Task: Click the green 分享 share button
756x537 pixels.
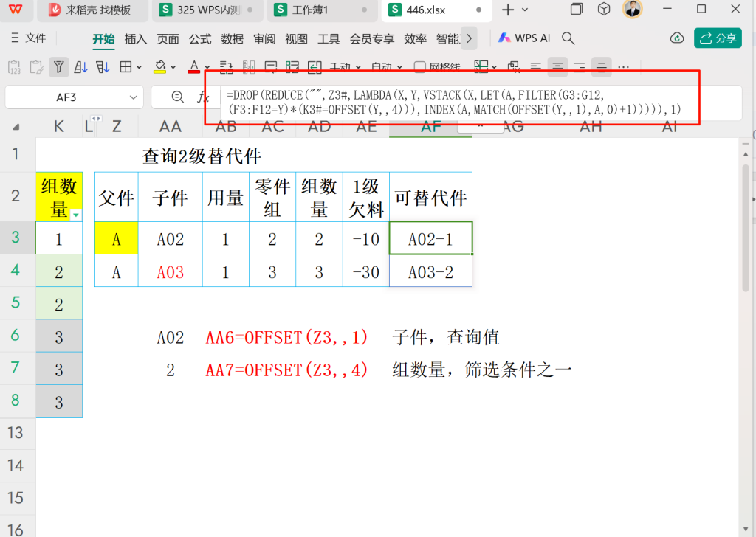Action: [x=718, y=38]
